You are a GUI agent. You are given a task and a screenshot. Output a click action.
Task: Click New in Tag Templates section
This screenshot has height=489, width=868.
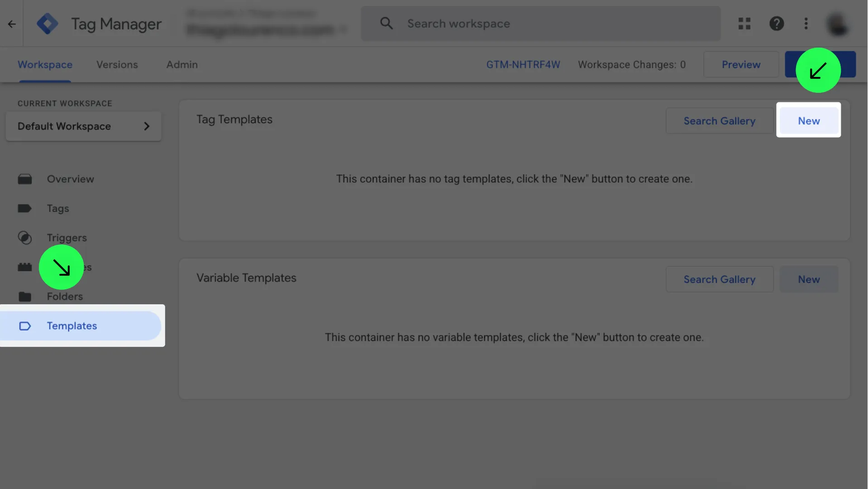[x=809, y=121]
